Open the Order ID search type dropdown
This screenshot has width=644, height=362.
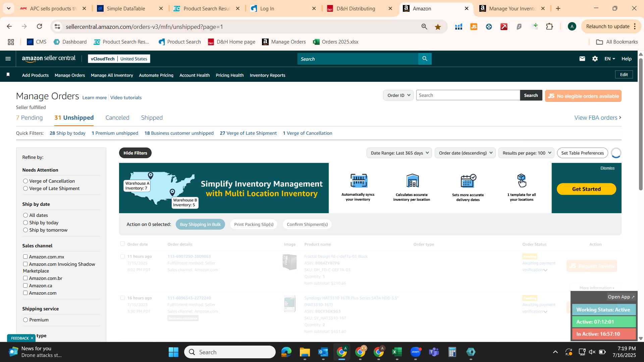pos(398,95)
